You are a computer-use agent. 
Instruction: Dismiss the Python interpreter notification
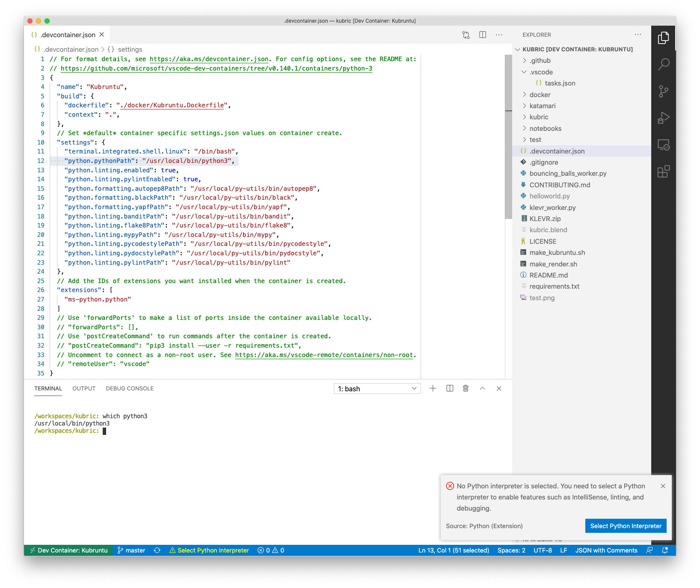click(662, 486)
